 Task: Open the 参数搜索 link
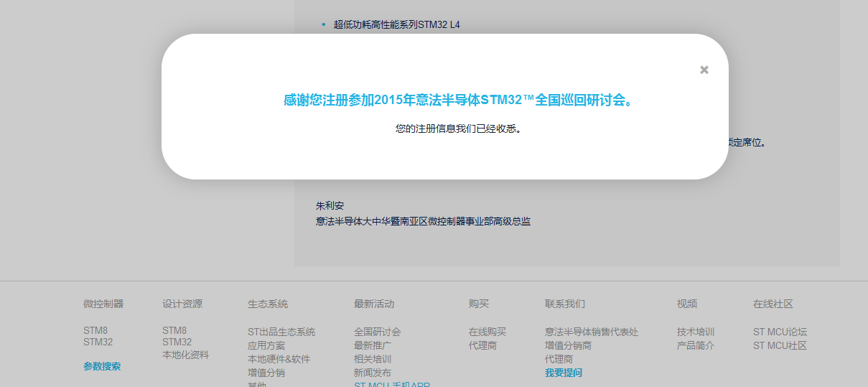click(x=102, y=366)
